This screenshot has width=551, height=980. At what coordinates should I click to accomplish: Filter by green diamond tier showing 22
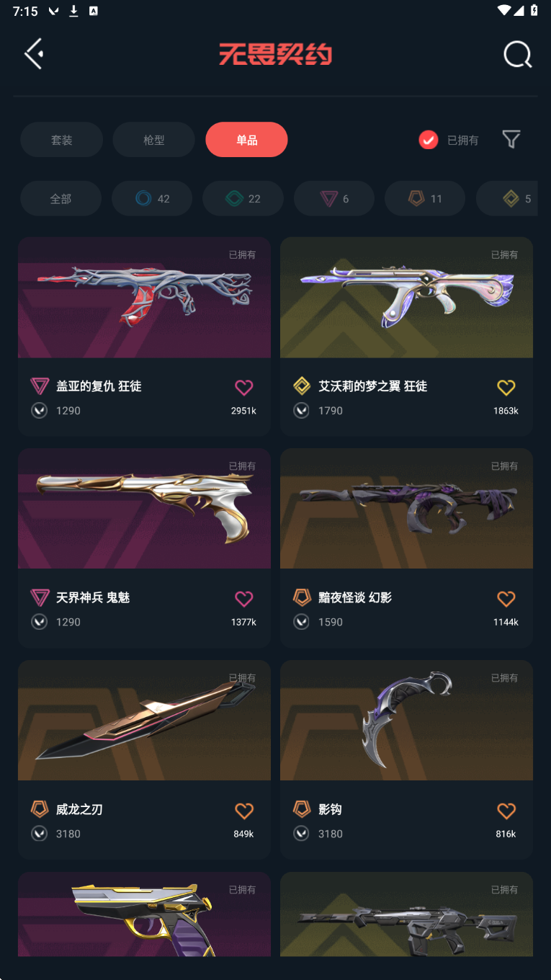point(243,198)
